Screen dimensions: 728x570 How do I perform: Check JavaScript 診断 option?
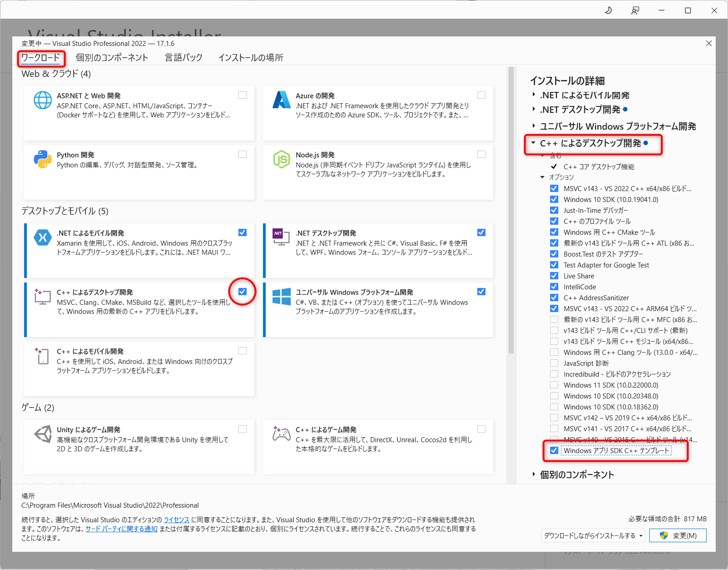[x=554, y=363]
